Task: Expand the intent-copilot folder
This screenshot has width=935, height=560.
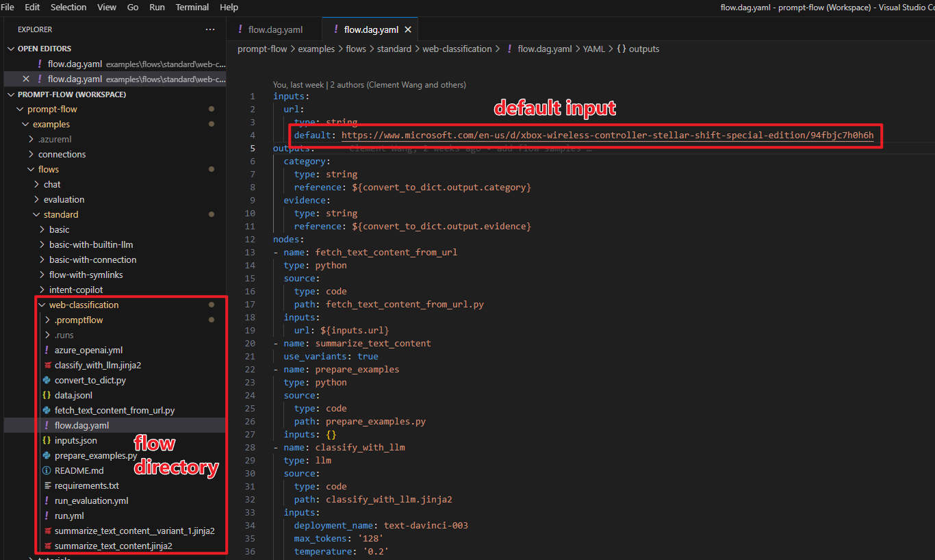Action: pos(75,290)
